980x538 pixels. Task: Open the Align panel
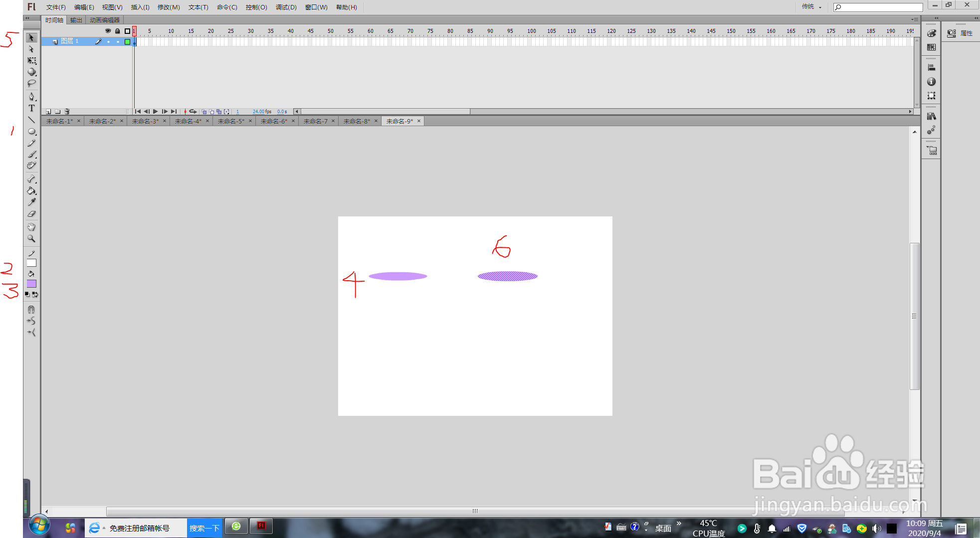point(931,66)
